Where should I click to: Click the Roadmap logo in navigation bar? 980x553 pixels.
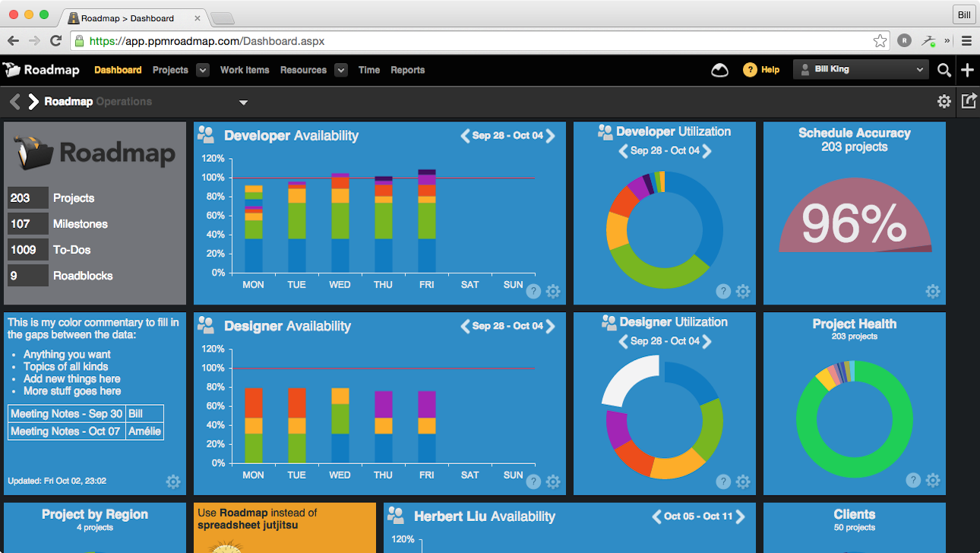click(x=41, y=70)
